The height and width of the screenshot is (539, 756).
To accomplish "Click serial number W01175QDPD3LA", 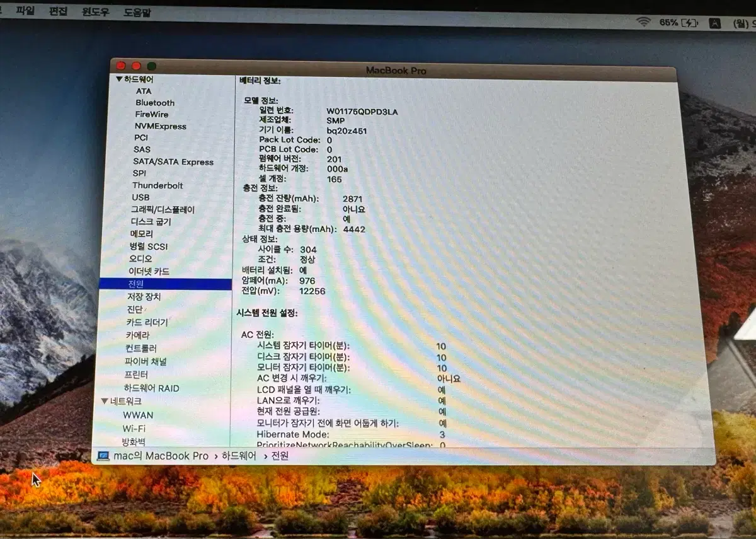I will (362, 112).
